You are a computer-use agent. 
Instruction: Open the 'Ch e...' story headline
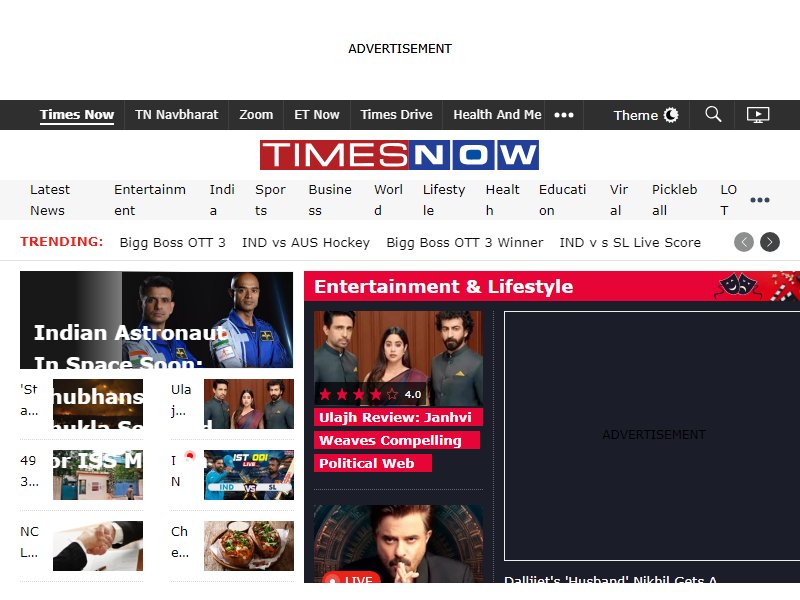tap(180, 542)
